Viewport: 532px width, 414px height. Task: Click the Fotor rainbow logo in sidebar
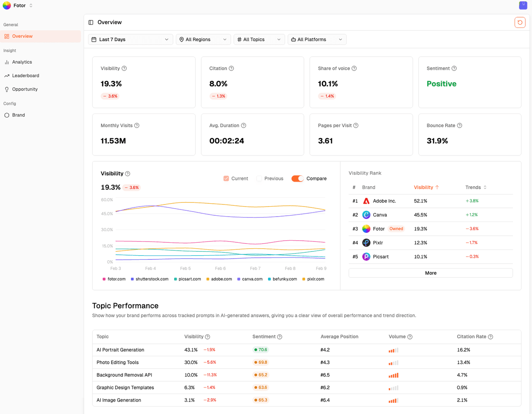(x=7, y=5)
